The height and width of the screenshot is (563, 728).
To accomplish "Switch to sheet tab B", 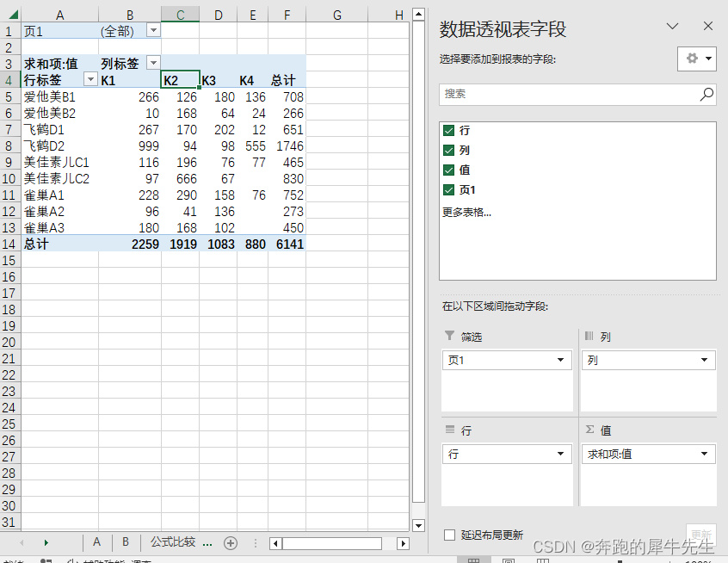I will coord(126,542).
